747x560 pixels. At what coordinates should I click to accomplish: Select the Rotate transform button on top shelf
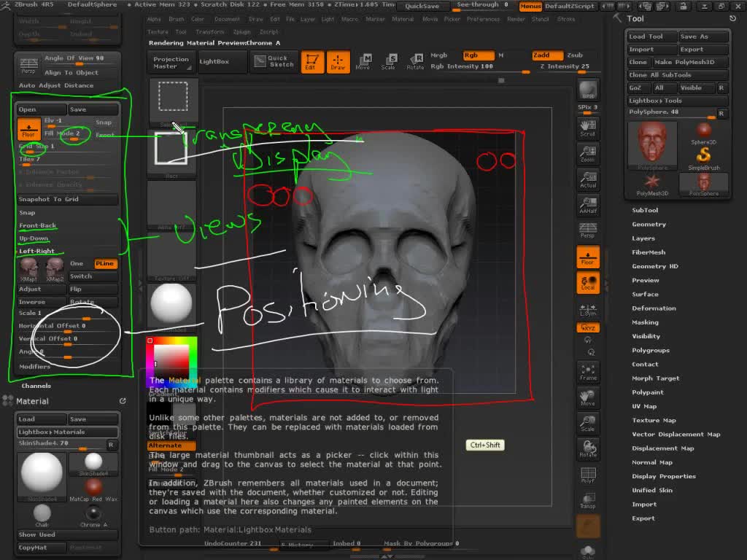click(x=415, y=62)
